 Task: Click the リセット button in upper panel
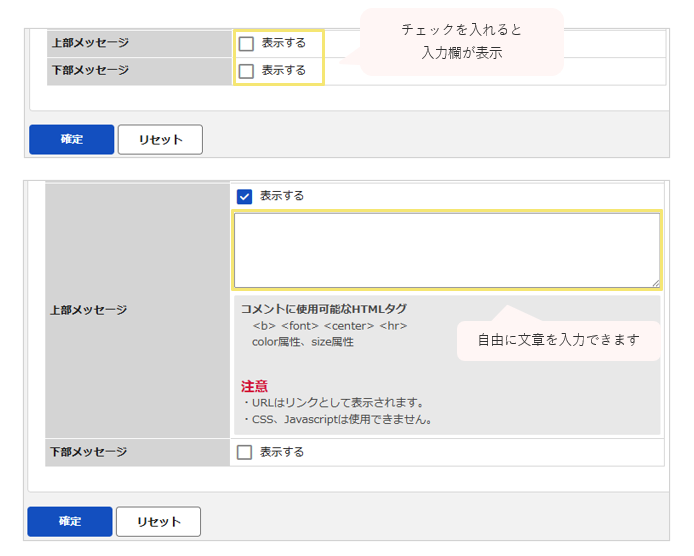160,139
